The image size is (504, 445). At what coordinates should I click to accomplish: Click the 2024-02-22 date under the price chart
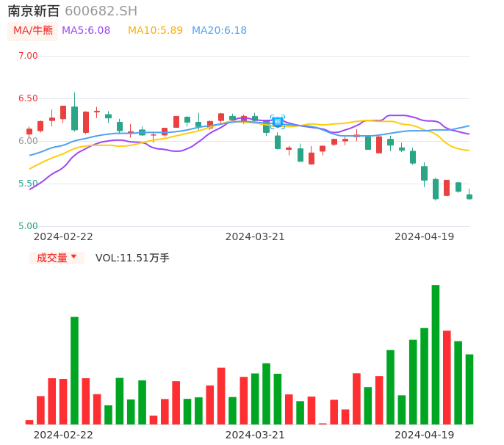63,236
